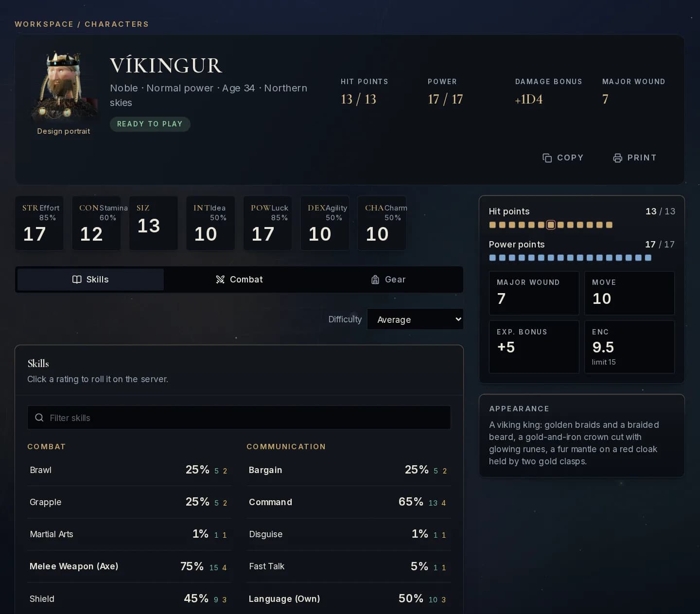
Task: Roll the Disguise 1% rating
Action: [x=420, y=534]
